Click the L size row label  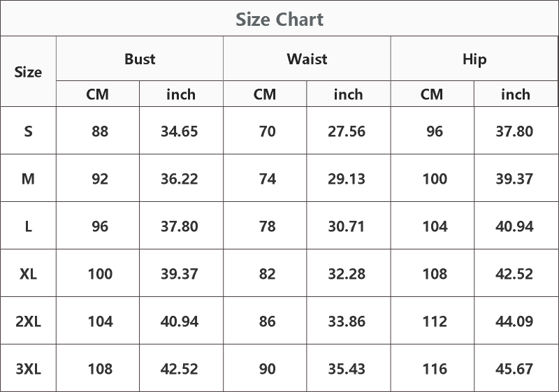[x=28, y=226]
